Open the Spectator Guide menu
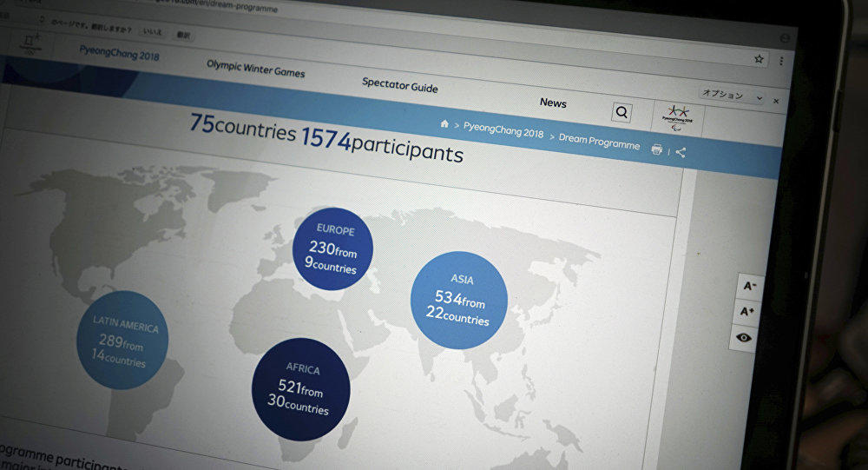868x470 pixels. pos(399,85)
